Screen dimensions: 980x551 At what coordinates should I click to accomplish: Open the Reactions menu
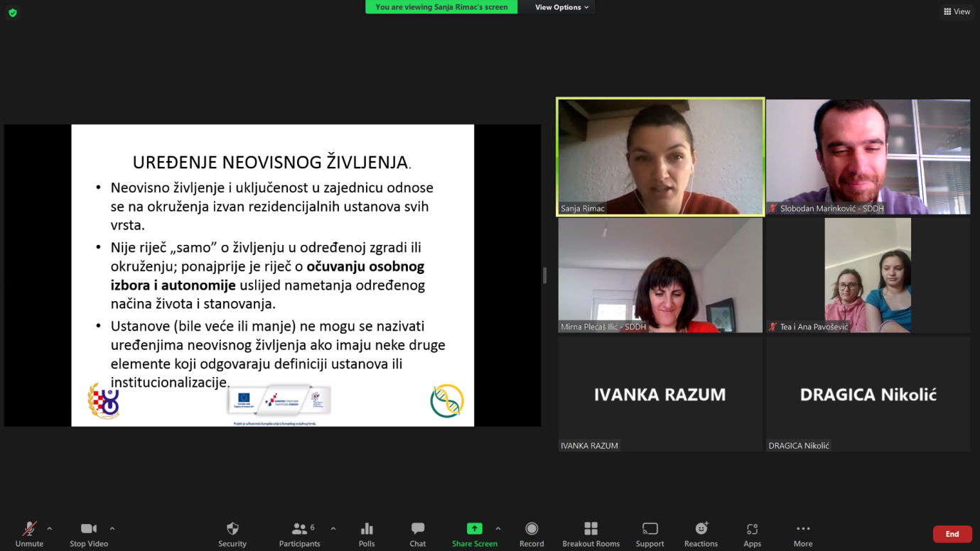point(701,529)
